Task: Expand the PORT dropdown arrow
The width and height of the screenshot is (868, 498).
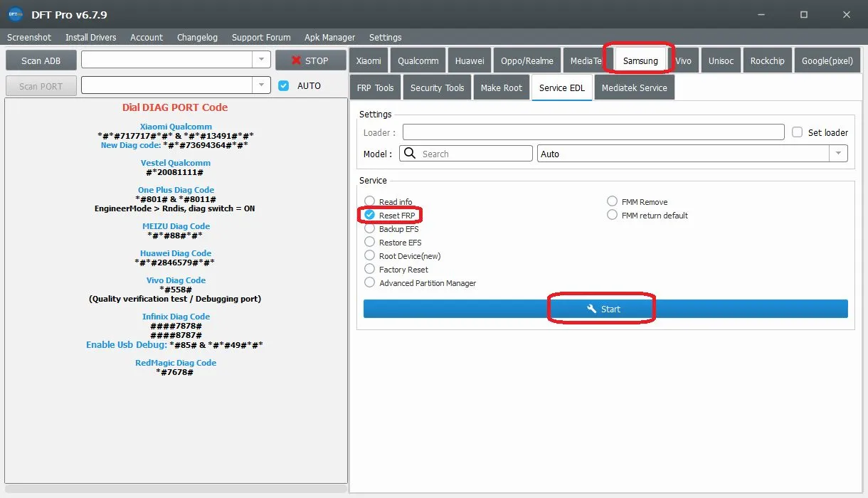Action: pos(262,85)
